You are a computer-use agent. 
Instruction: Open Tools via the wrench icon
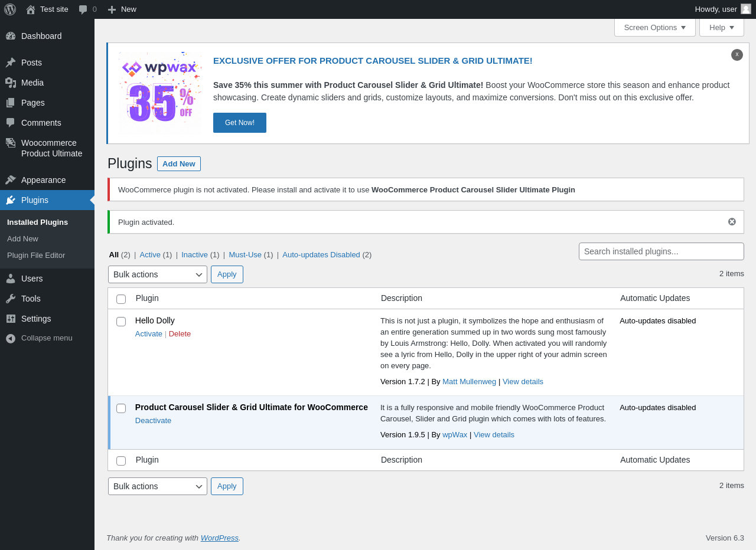click(11, 299)
